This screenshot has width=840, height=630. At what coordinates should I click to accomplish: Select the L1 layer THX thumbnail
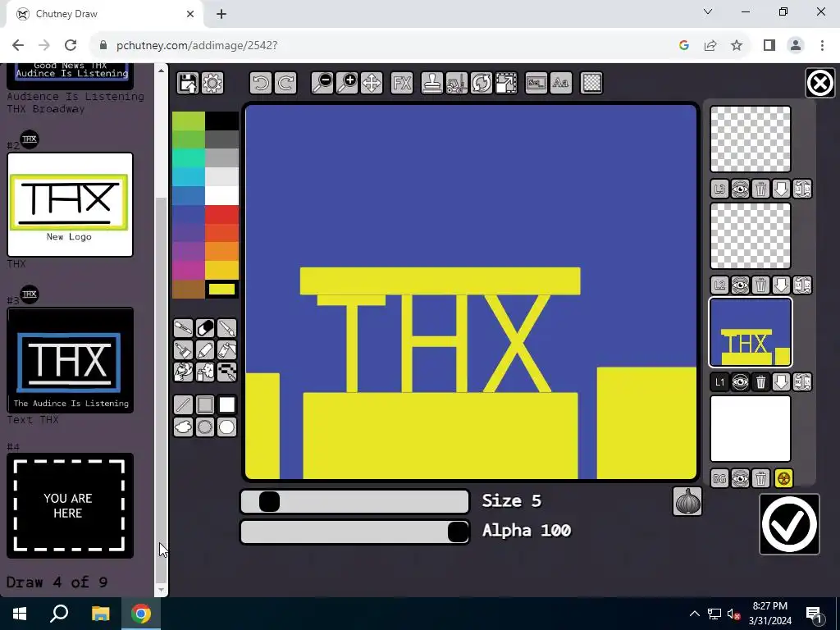750,332
